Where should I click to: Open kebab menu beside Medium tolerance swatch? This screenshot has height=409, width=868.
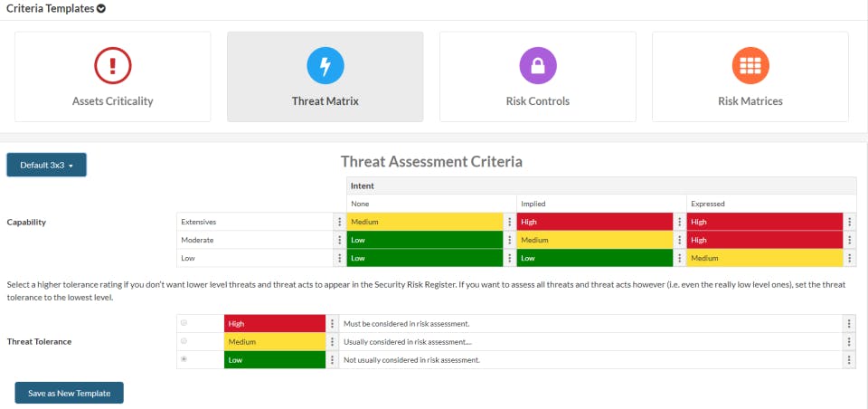click(332, 342)
